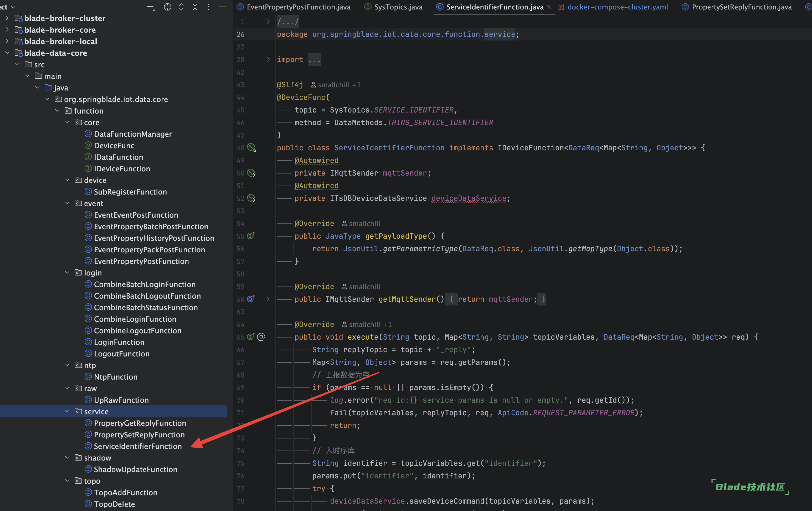Image resolution: width=812 pixels, height=511 pixels.
Task: Click the collapse all tree icon
Action: 195,7
